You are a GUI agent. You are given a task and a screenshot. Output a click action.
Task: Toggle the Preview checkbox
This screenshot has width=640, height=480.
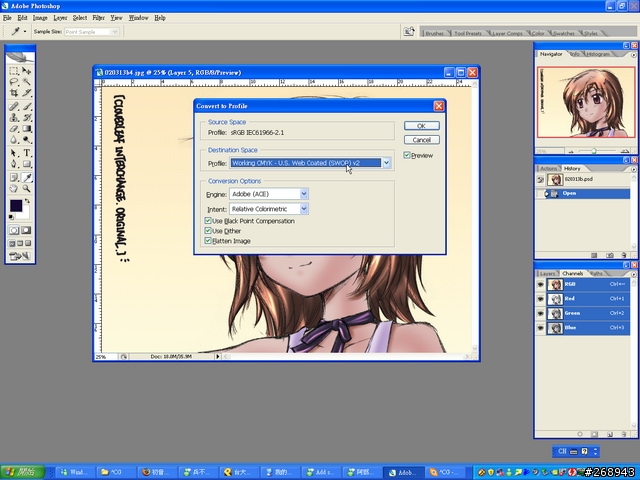click(x=407, y=155)
